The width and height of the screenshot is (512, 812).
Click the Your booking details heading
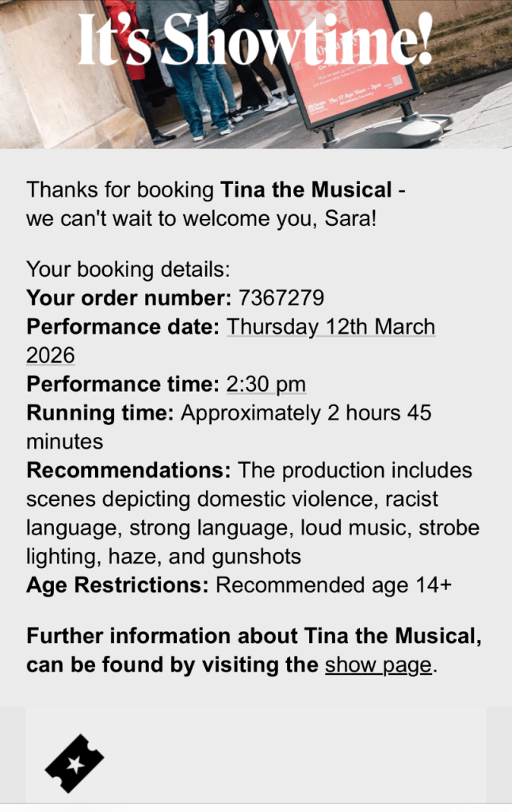pos(128,269)
